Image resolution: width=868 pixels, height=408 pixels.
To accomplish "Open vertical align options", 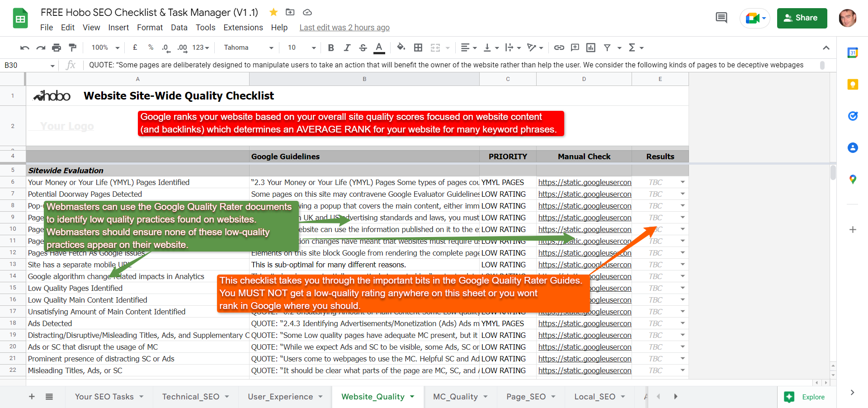I will pos(491,47).
